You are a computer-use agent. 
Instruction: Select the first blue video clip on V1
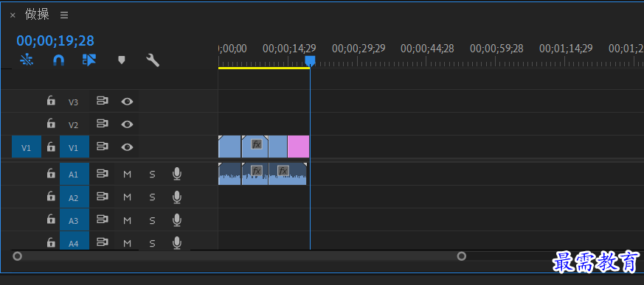coord(229,147)
